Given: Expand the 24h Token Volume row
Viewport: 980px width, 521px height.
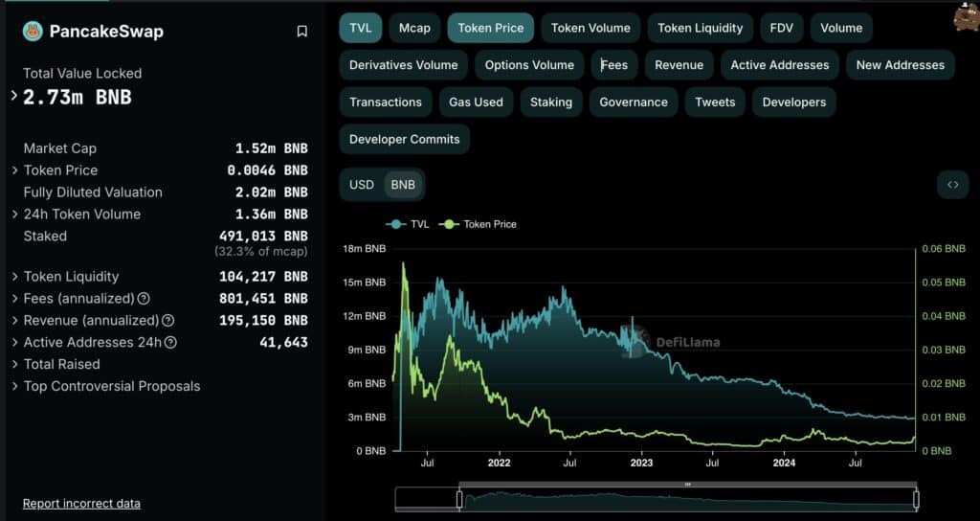Looking at the screenshot, I should click(x=15, y=214).
